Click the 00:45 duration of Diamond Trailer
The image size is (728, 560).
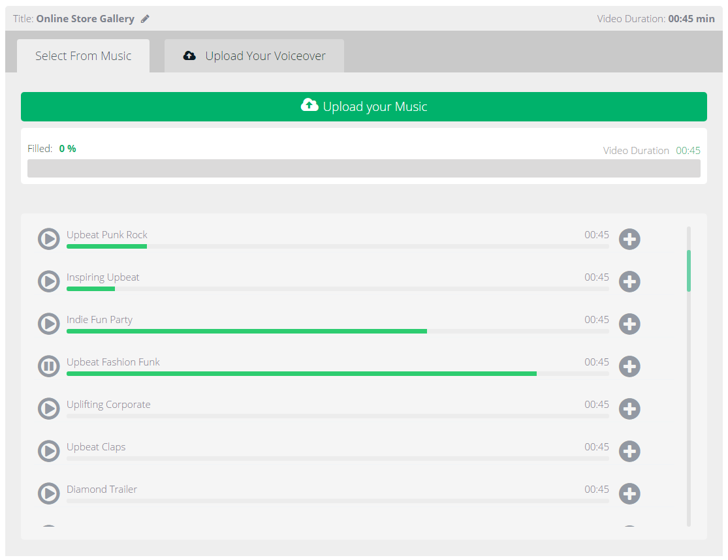point(597,490)
